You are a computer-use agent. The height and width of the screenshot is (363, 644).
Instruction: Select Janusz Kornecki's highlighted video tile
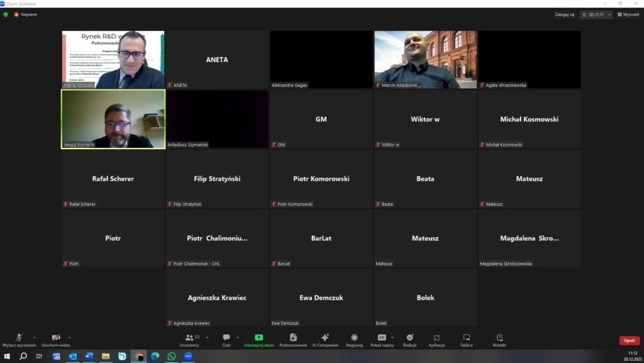point(113,119)
